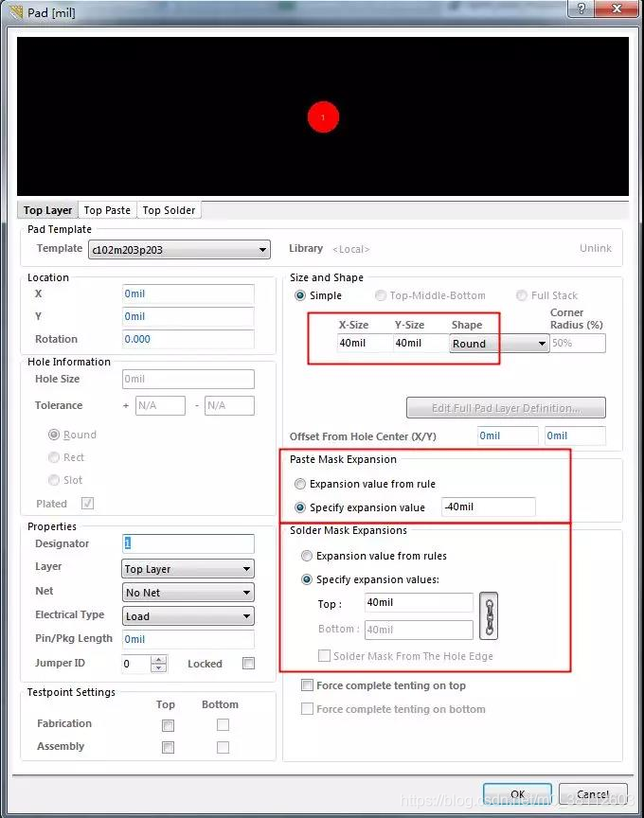This screenshot has width=644, height=818.
Task: Click the Hole Size field
Action: pyautogui.click(x=188, y=379)
